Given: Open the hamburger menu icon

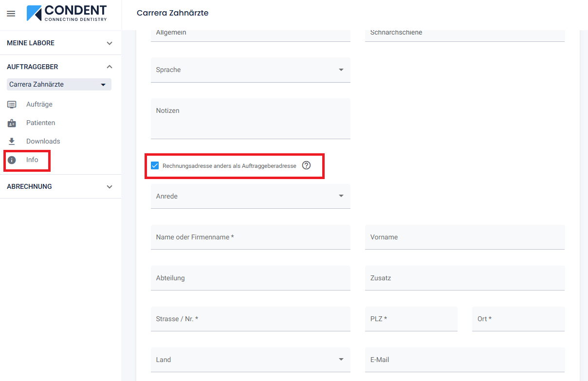Looking at the screenshot, I should pos(11,14).
